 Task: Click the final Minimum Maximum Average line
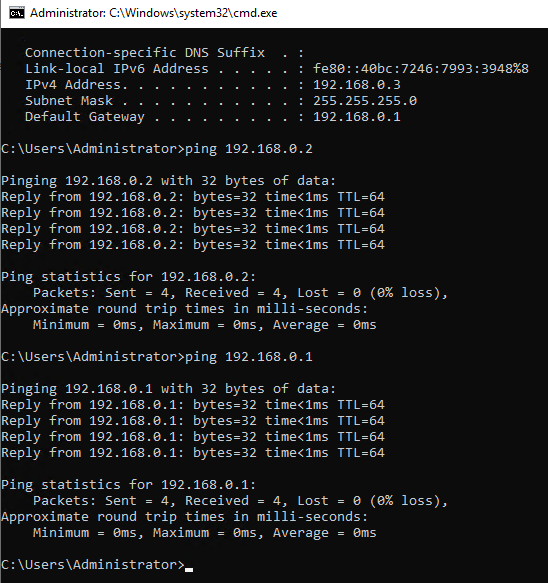[204, 532]
